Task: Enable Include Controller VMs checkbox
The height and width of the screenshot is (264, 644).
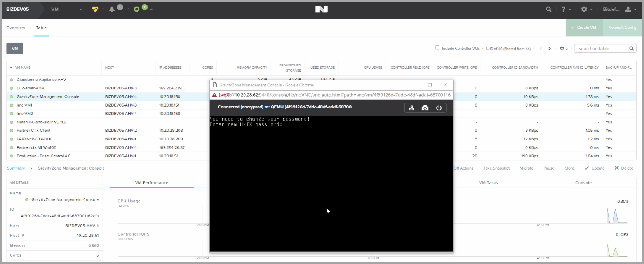Action: point(437,48)
